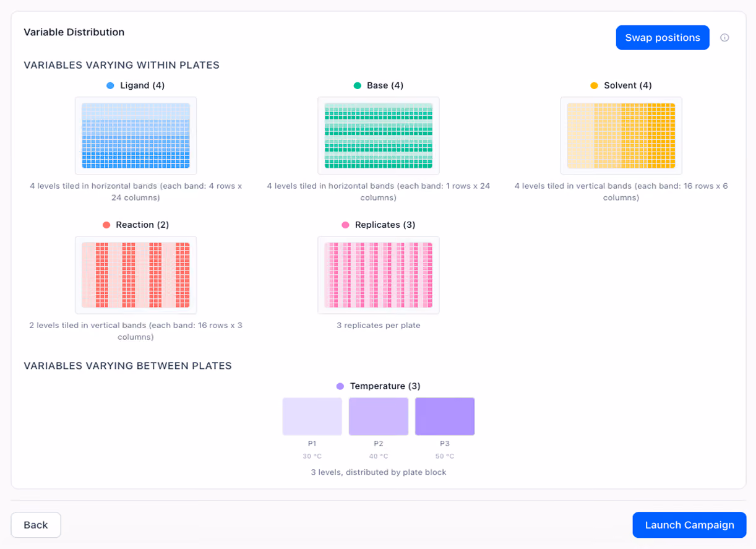Click the info icon beside Swap positions
Viewport: 756px width, 549px height.
(x=724, y=38)
